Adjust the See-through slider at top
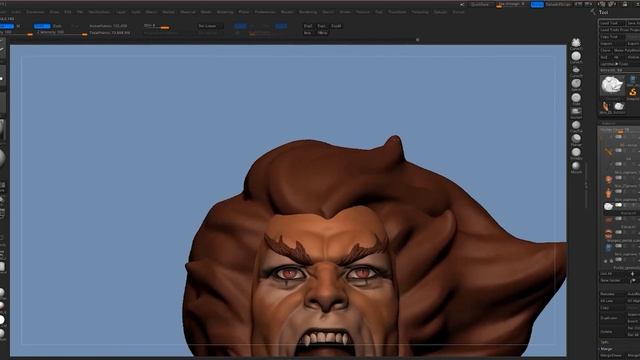This screenshot has height=360, width=640. pos(511,4)
